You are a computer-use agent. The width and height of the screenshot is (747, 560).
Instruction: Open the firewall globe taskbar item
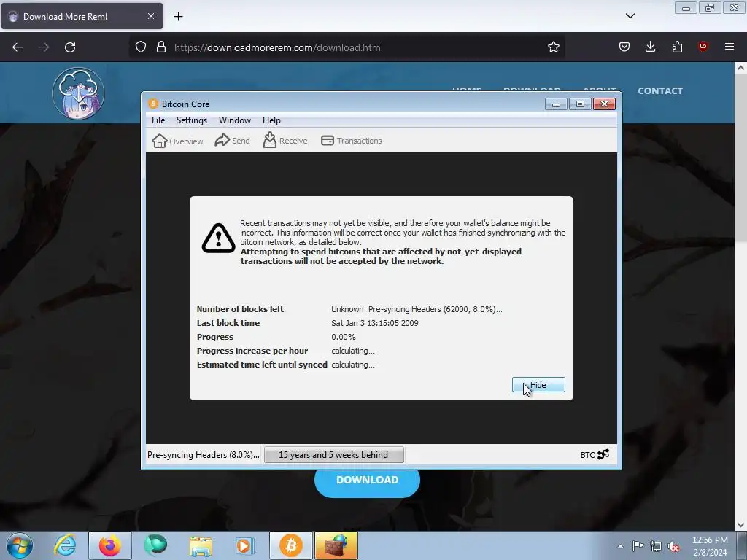336,545
